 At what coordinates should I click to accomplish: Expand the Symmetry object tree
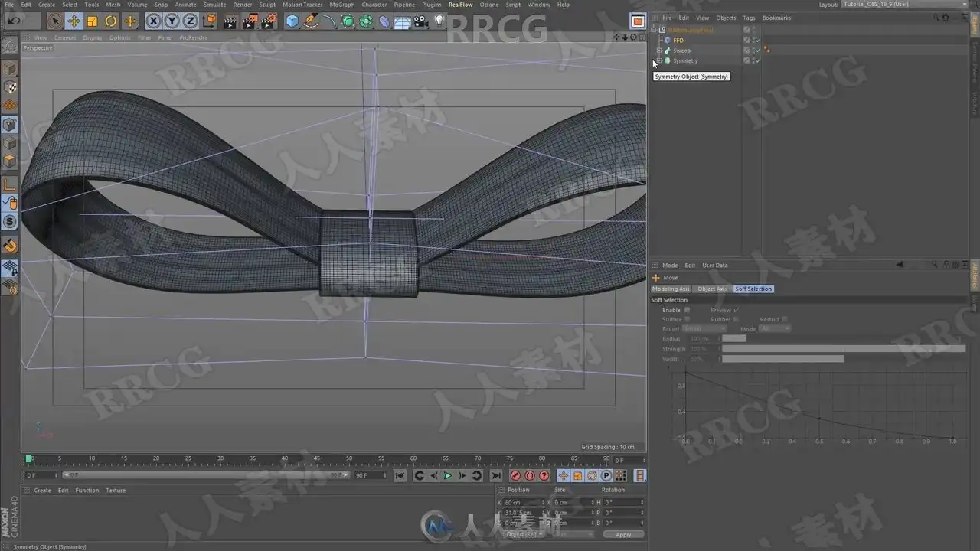pyautogui.click(x=659, y=60)
